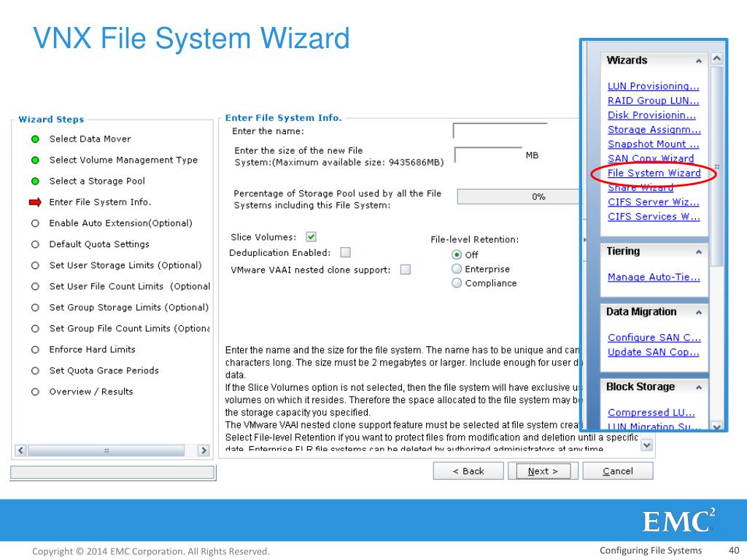Viewport: 747px width, 560px height.
Task: Open the Compressed LUN link
Action: click(651, 413)
